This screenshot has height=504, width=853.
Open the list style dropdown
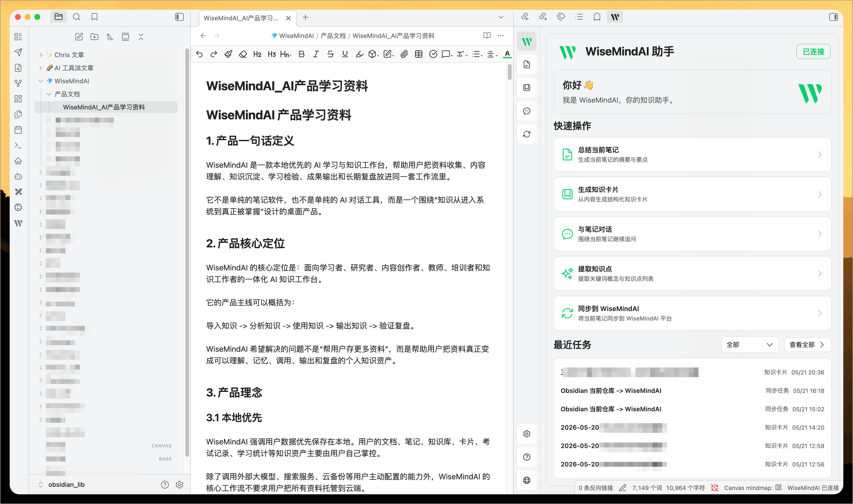pyautogui.click(x=477, y=54)
